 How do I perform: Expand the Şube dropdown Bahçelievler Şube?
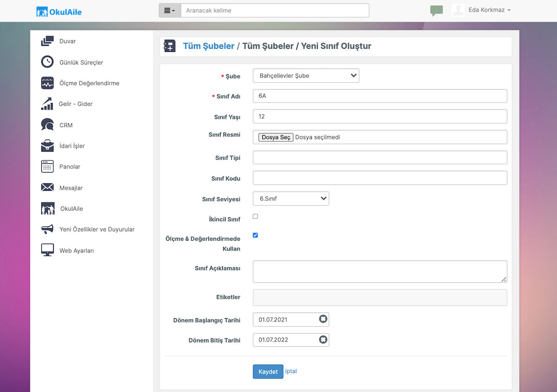click(x=306, y=76)
